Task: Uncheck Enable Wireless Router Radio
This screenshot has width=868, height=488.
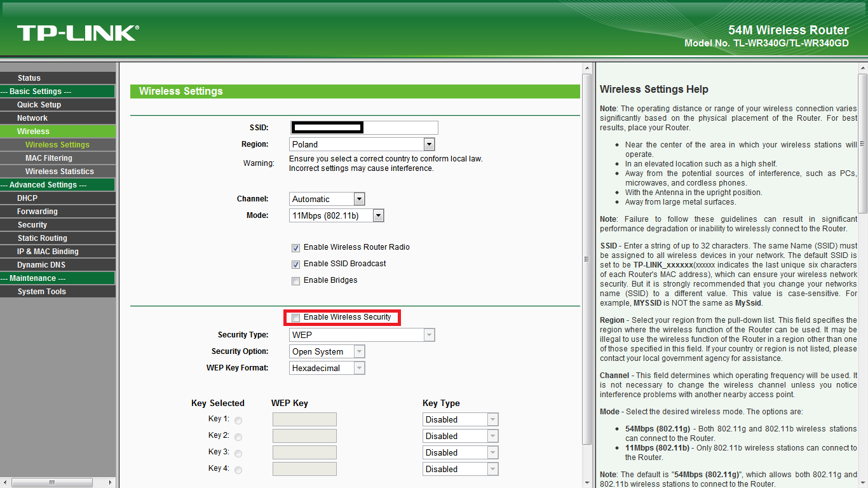Action: coord(295,248)
